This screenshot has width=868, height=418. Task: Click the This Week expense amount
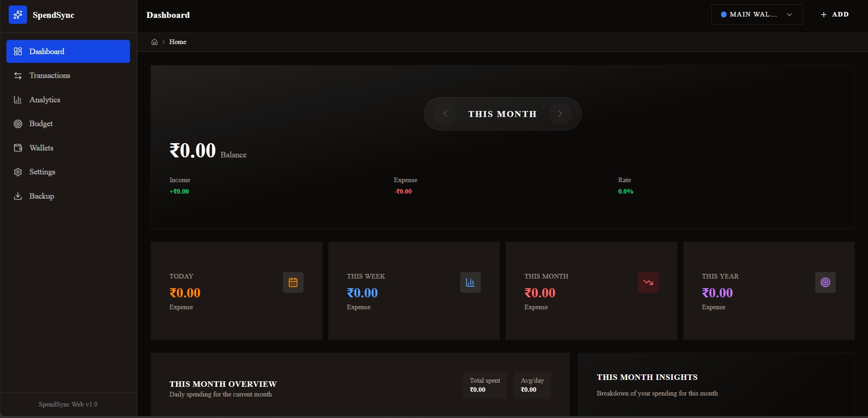click(x=362, y=293)
